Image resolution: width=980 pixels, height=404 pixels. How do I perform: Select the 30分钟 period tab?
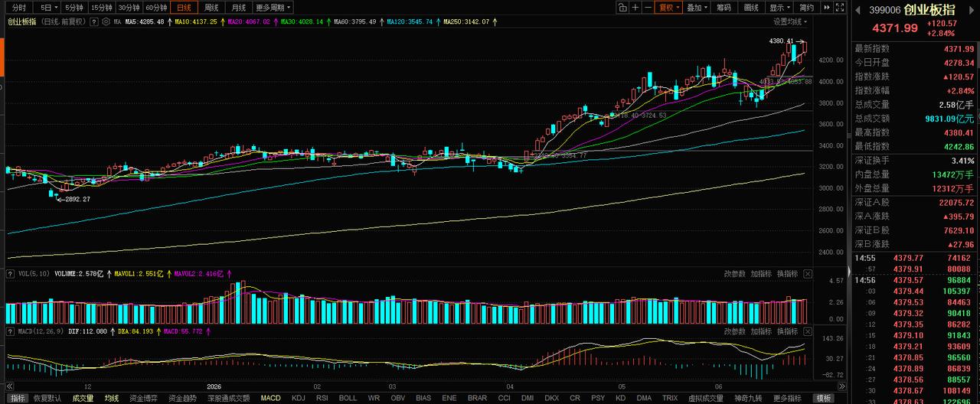(x=129, y=7)
